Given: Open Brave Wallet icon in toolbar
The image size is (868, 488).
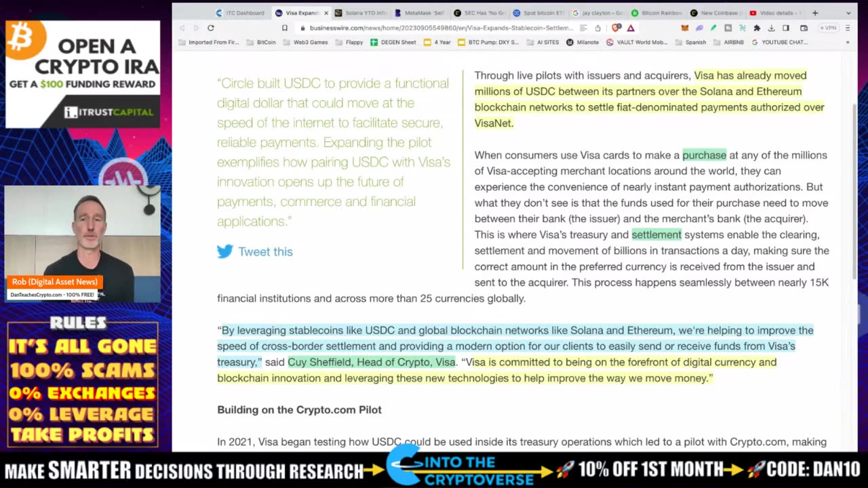Looking at the screenshot, I should pos(804,28).
